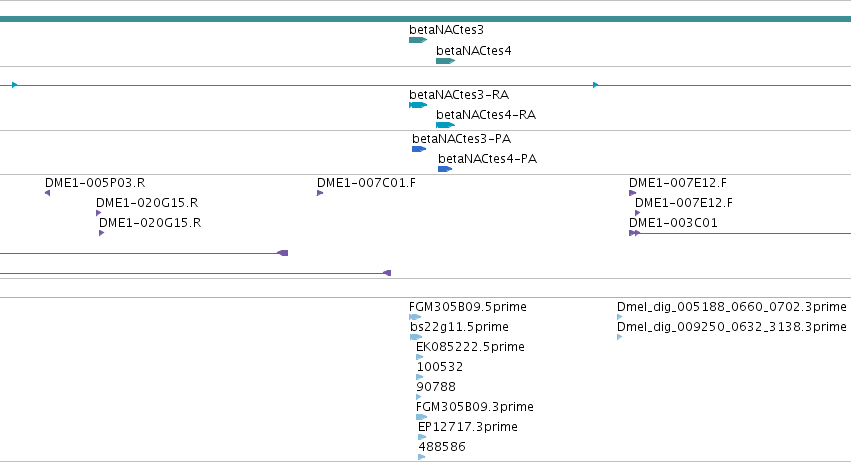Screen dimensions: 851x462
Task: Click the first DME1-020G15.R arrow marker
Action: [99, 213]
